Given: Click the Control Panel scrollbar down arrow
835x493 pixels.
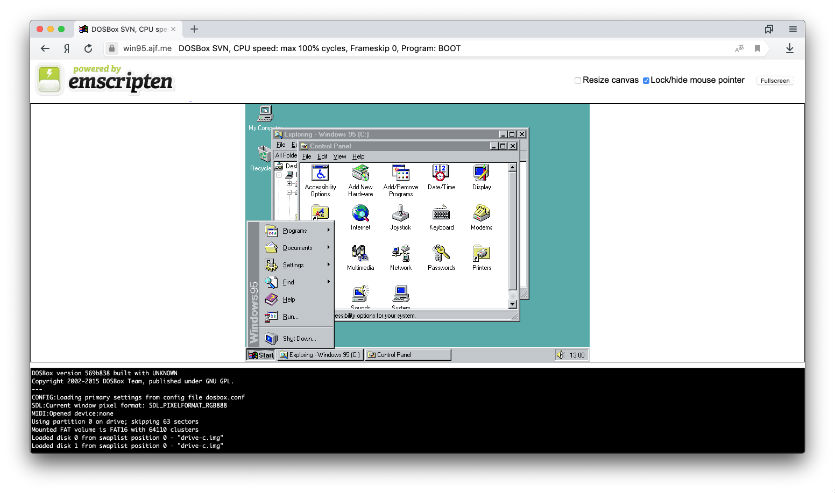Looking at the screenshot, I should pyautogui.click(x=514, y=303).
